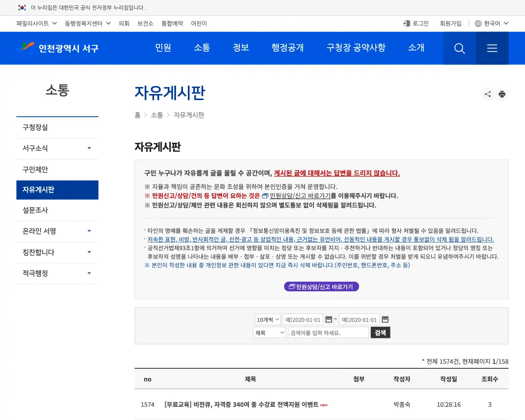Open the site search magnifier icon
525x420 pixels.
point(459,48)
